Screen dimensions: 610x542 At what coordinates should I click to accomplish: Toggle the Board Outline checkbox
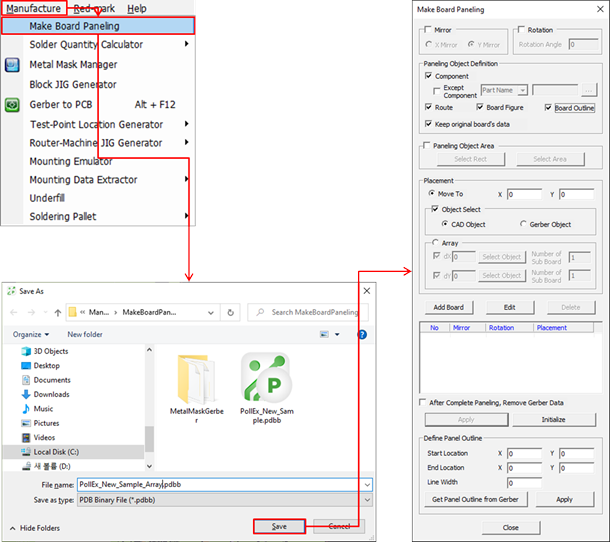click(x=549, y=107)
